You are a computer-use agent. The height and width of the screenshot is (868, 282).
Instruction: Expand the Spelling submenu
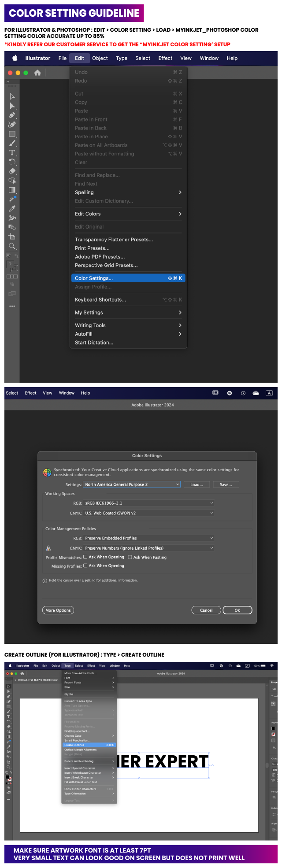pos(128,192)
